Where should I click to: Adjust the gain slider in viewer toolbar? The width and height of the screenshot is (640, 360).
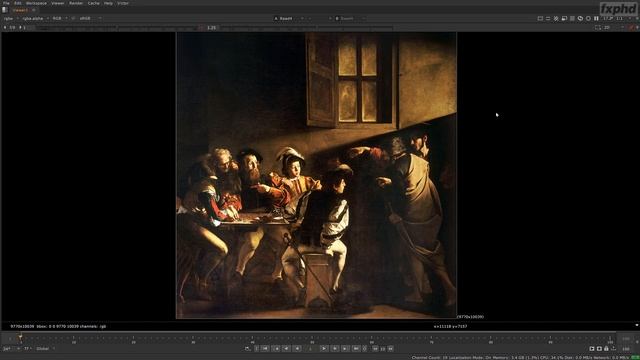click(116, 28)
